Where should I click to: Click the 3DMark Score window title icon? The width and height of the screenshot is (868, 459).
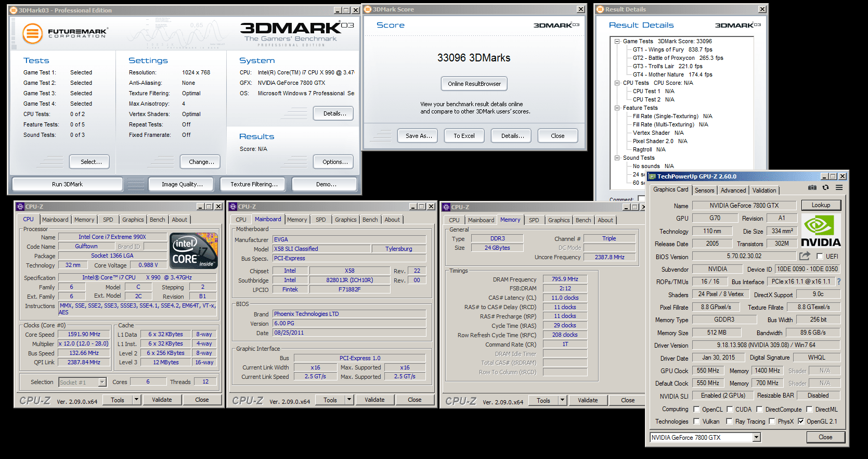click(x=368, y=9)
